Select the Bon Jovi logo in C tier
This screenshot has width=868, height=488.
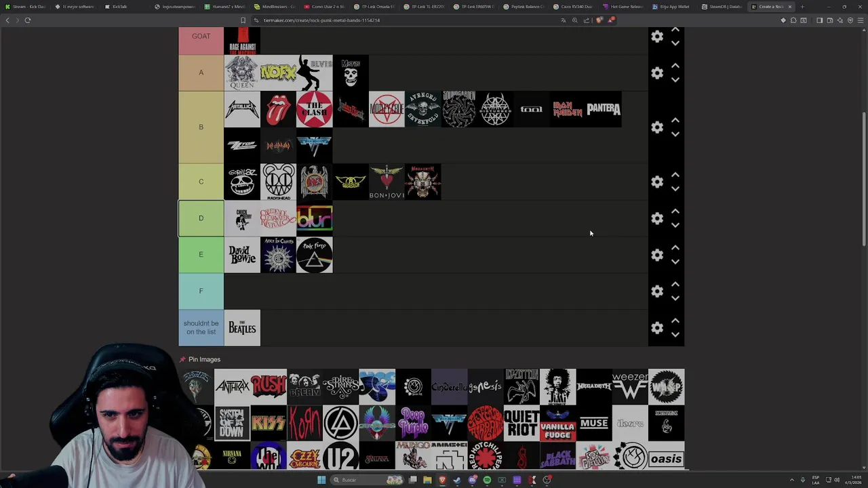(387, 182)
